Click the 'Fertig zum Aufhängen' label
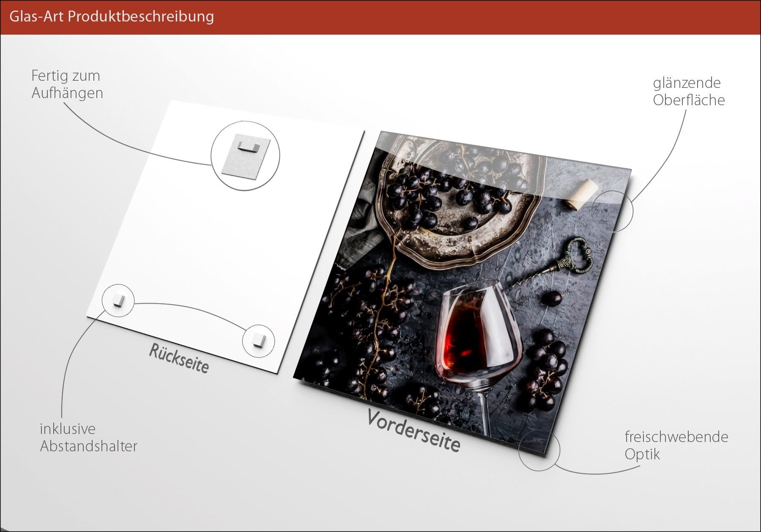This screenshot has height=532, width=761. (67, 85)
